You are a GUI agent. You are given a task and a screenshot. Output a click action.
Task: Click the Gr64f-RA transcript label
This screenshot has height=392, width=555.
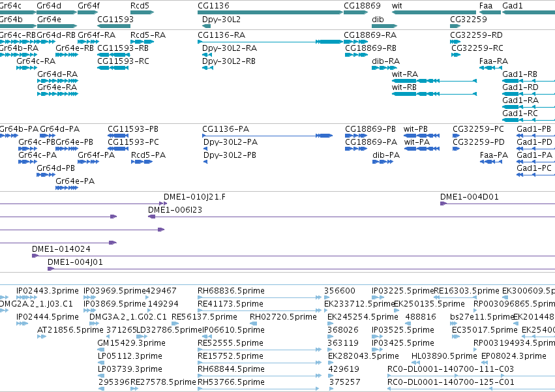pos(97,35)
